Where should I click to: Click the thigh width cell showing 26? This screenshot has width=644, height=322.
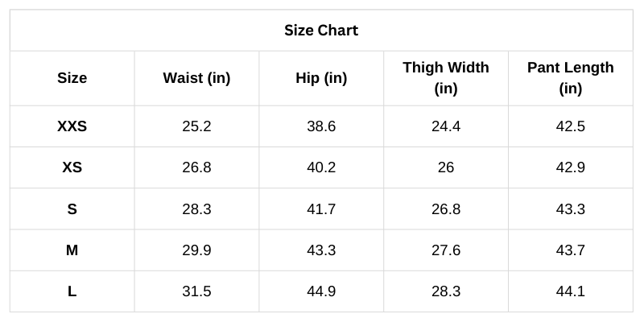(x=446, y=167)
